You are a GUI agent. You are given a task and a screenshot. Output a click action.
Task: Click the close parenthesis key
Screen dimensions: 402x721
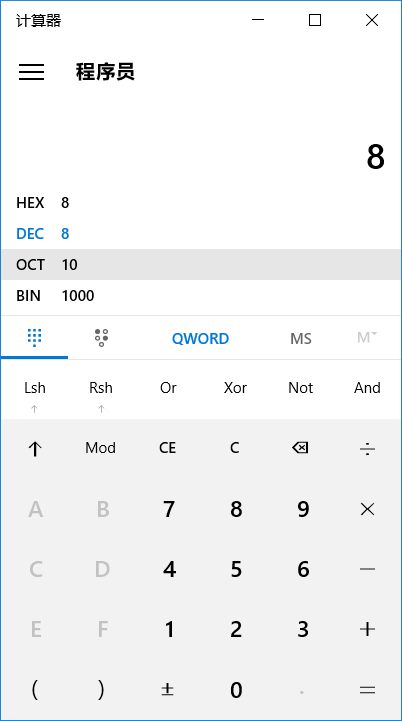[101, 690]
